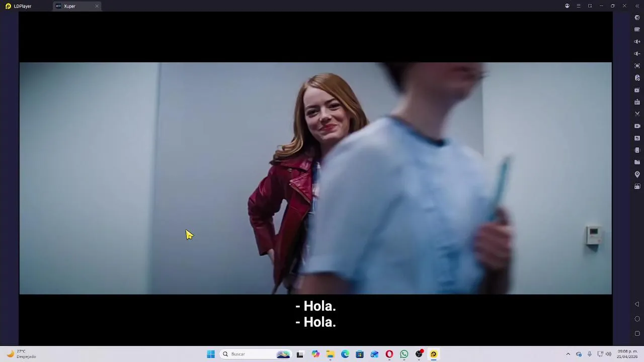Open the operation recorder icon in sidebar
644x362 pixels.
(637, 78)
